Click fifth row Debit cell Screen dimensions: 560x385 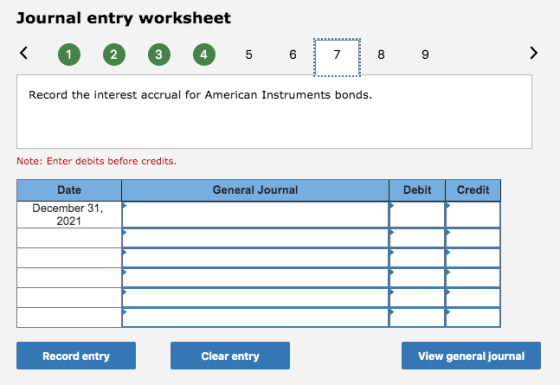[x=417, y=298]
